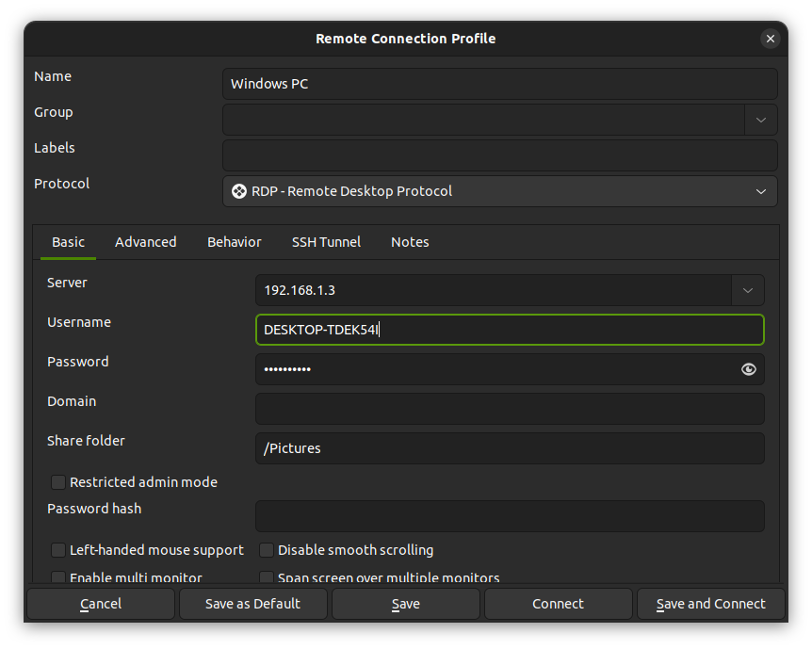Open the SSH Tunnel tab
Image resolution: width=812 pixels, height=649 pixels.
click(326, 242)
